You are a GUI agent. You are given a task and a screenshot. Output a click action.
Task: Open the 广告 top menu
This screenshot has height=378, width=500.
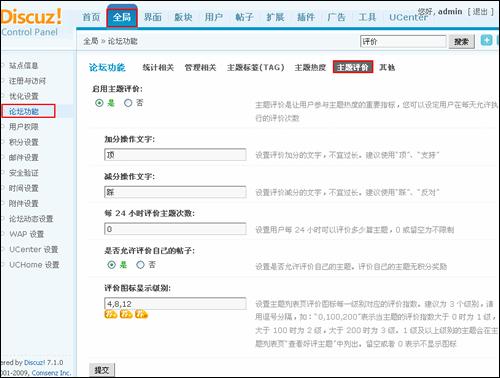click(x=337, y=17)
